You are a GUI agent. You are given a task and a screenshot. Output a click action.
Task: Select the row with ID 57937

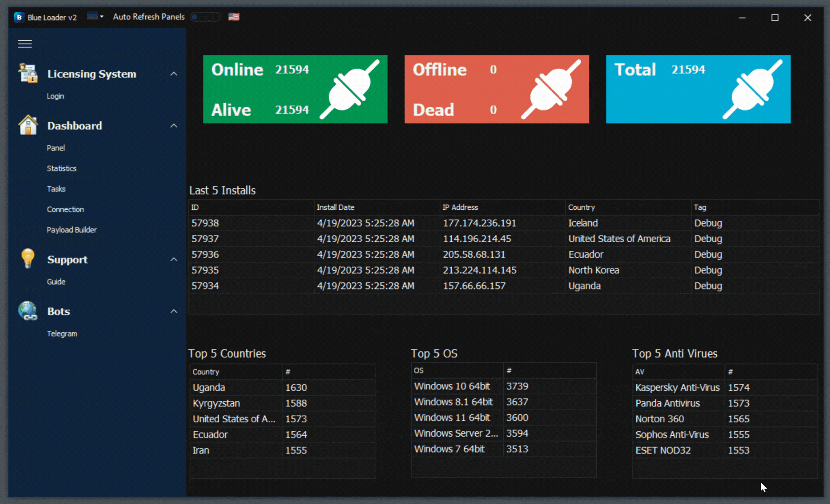click(x=504, y=239)
